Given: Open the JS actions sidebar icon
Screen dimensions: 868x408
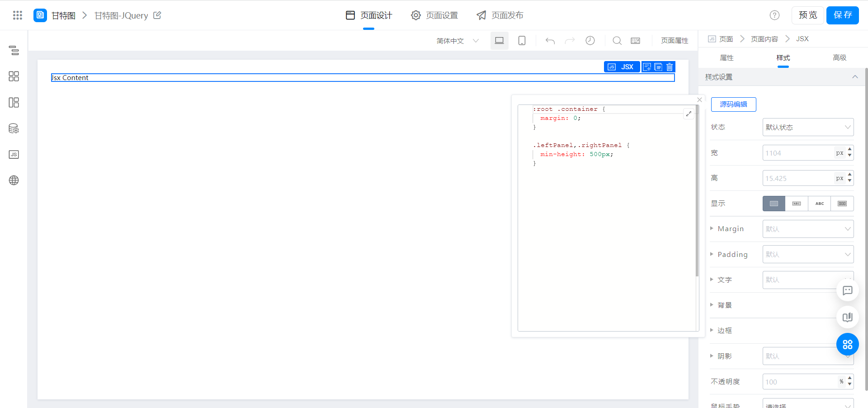Looking at the screenshot, I should 14,154.
